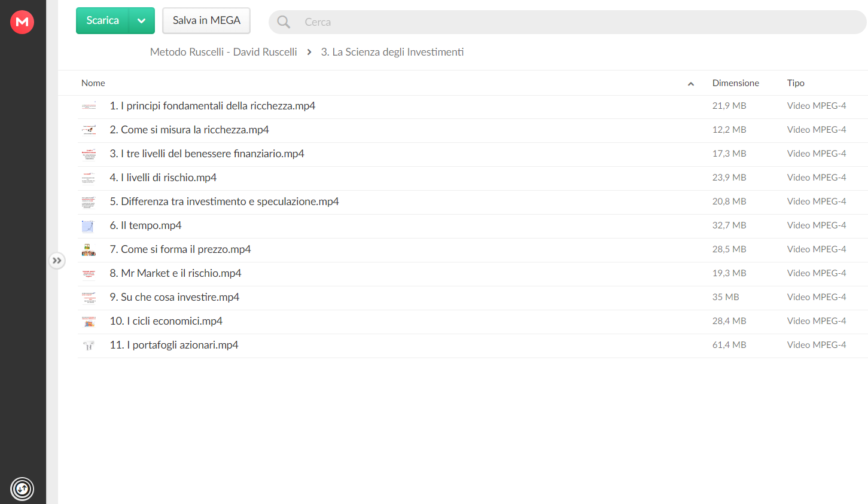Click the search magnifier icon

pos(284,22)
